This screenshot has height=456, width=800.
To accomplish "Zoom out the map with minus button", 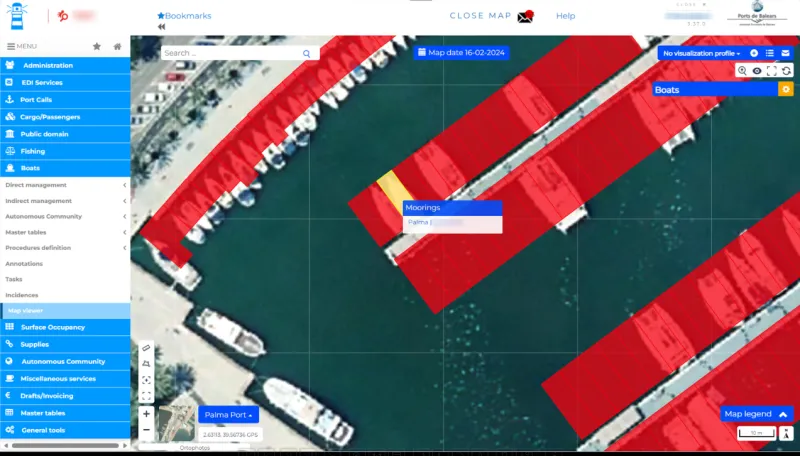I will tap(146, 430).
